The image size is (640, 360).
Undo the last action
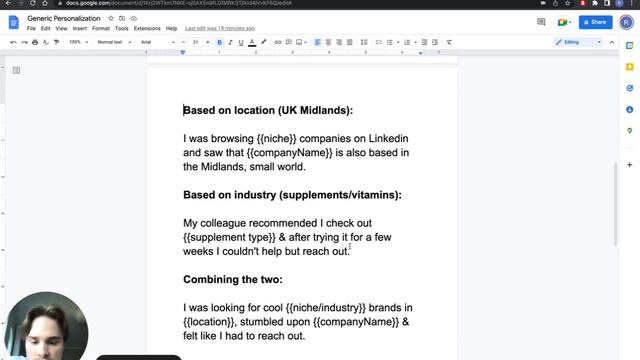(x=13, y=42)
